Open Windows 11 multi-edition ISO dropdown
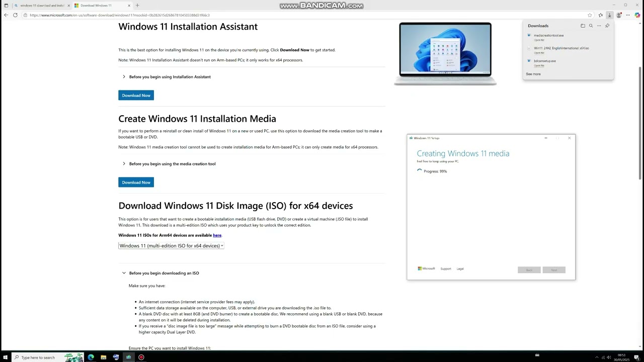 click(171, 246)
